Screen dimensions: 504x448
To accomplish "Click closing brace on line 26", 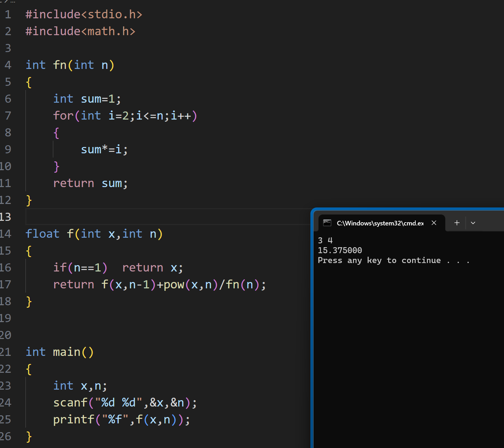I will coord(29,436).
